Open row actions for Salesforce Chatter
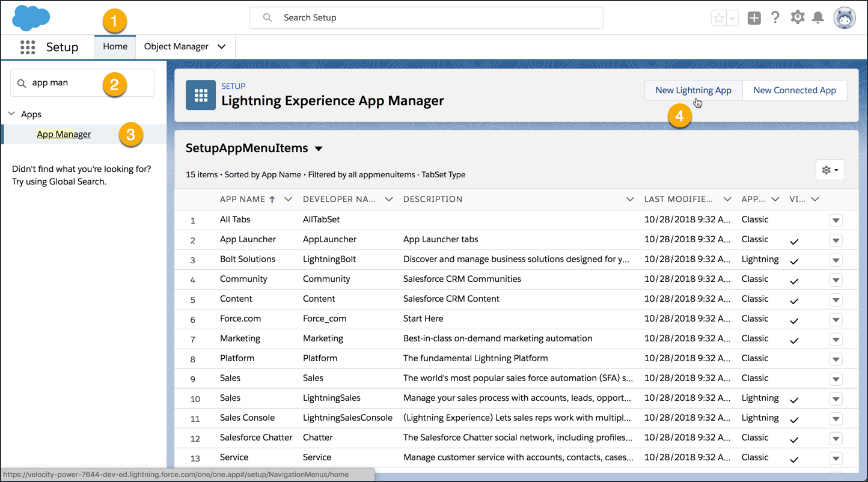Screen dimensions: 868x482 (x=836, y=439)
